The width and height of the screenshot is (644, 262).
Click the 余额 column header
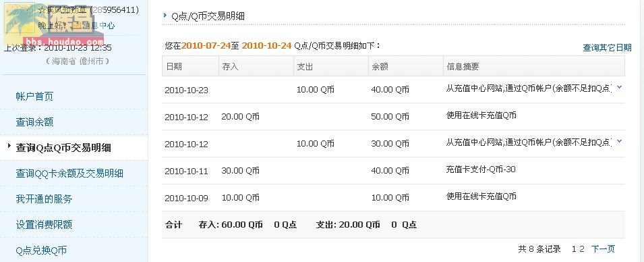(380, 67)
